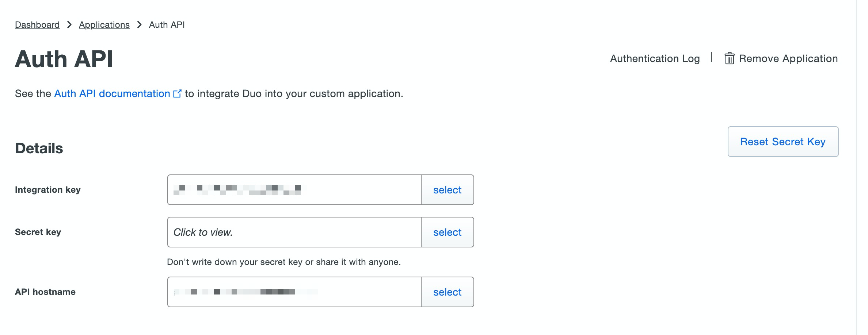
Task: Click the Details section heading
Action: 39,149
